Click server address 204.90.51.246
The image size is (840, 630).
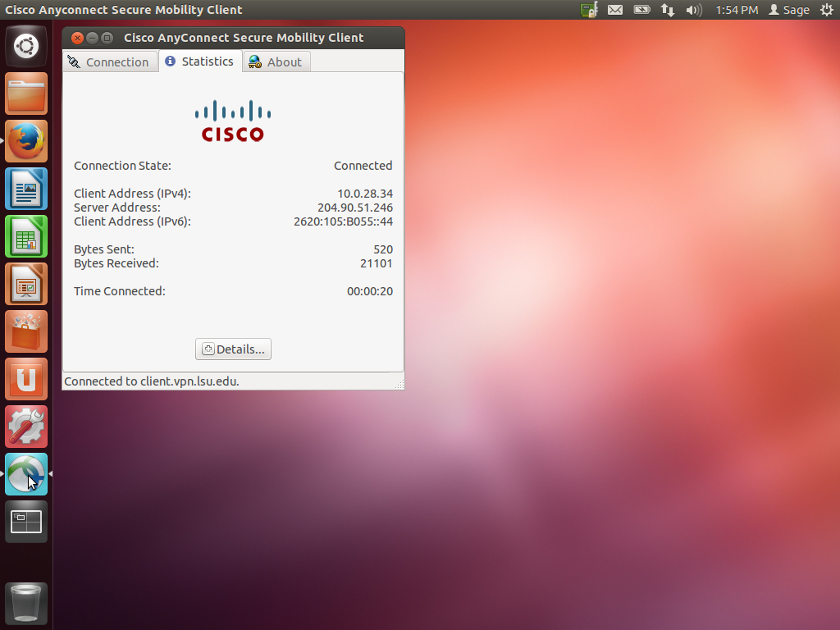(x=355, y=208)
